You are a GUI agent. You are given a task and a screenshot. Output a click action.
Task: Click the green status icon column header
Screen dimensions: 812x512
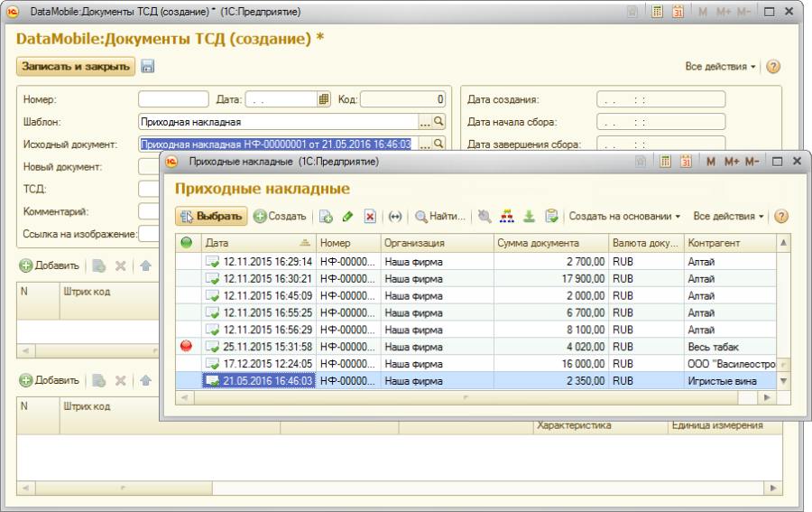click(x=187, y=243)
